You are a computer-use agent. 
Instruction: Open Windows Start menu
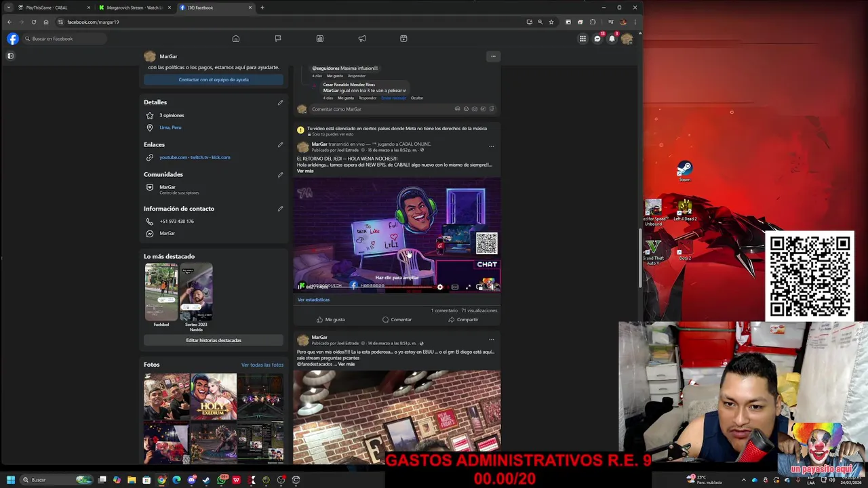pos(10,480)
